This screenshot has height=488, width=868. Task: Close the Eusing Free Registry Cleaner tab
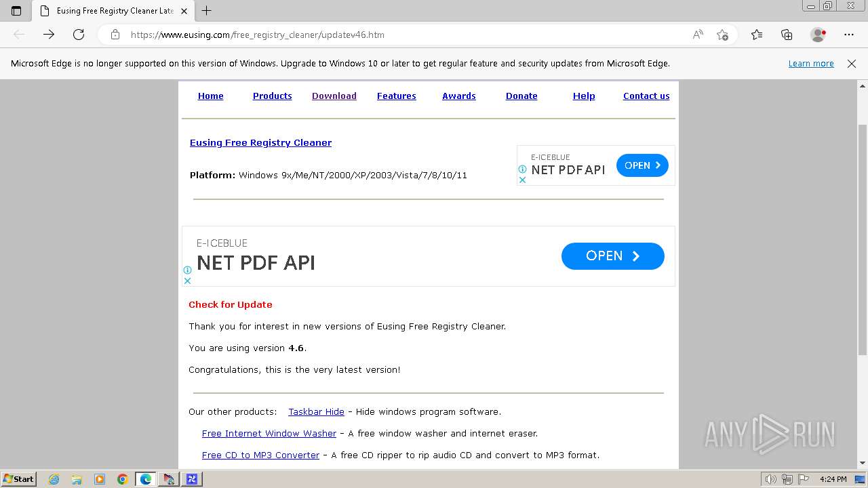point(184,11)
